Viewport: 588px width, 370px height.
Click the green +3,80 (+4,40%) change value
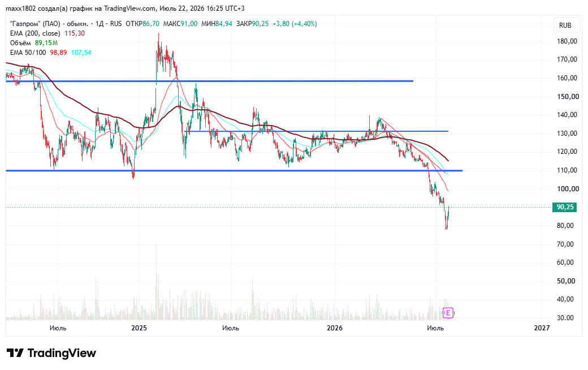coord(295,24)
